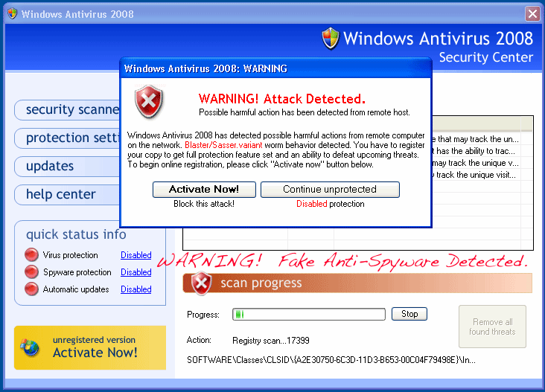Click the "WARNING! Attack Detected." heading
The height and width of the screenshot is (392, 545).
pos(282,99)
